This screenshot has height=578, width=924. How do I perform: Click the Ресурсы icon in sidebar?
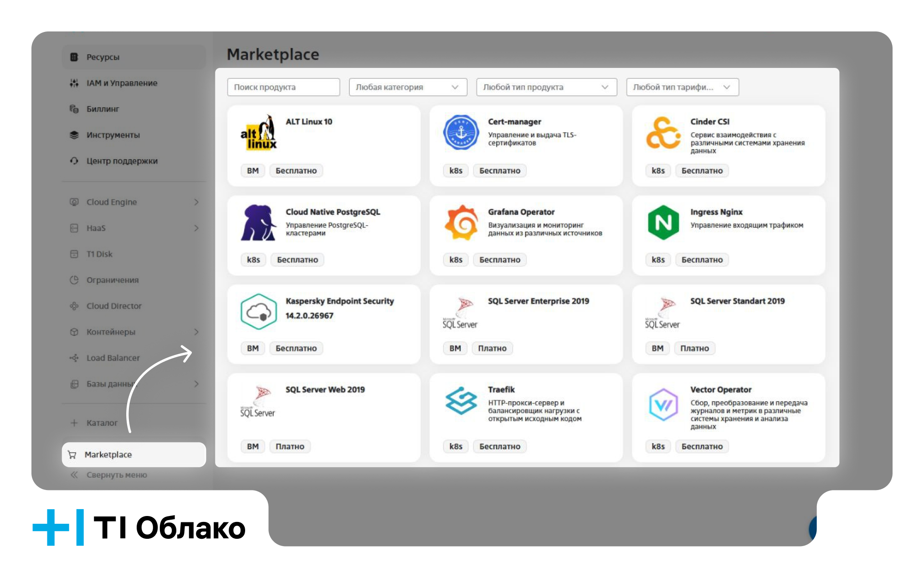[x=74, y=57]
